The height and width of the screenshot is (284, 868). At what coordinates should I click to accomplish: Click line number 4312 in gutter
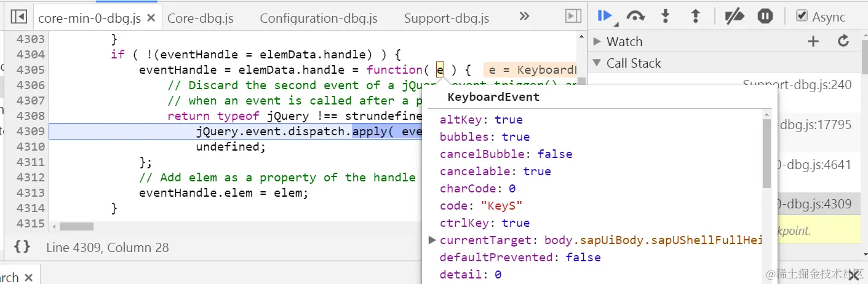point(30,177)
